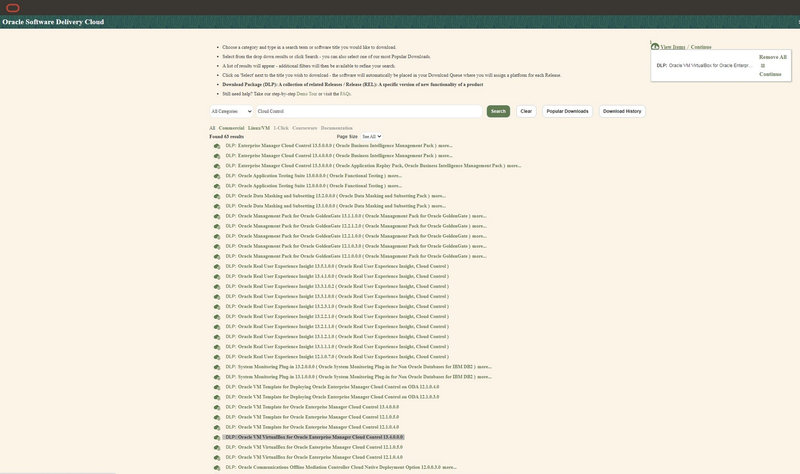The width and height of the screenshot is (800, 474).
Task: Open the FAQs link
Action: coord(345,94)
